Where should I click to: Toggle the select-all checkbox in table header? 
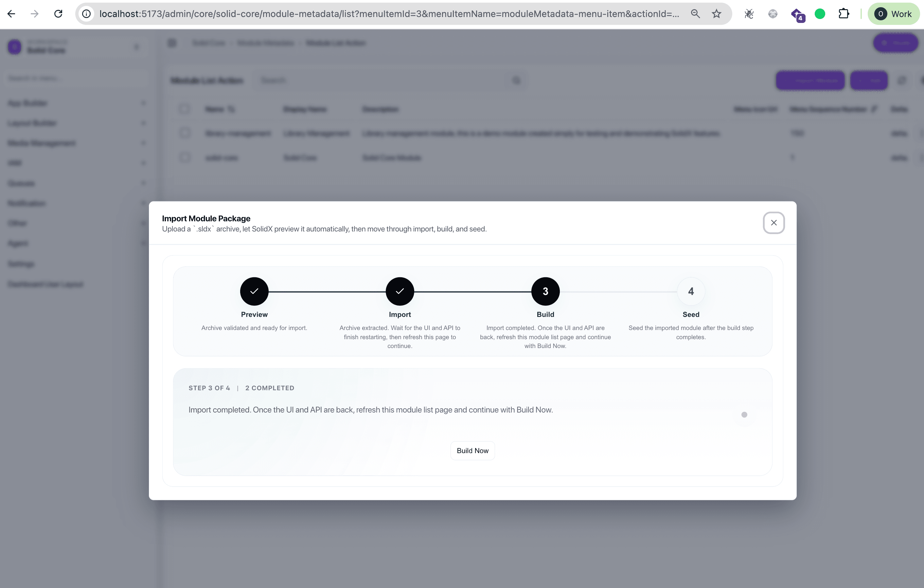click(x=185, y=109)
